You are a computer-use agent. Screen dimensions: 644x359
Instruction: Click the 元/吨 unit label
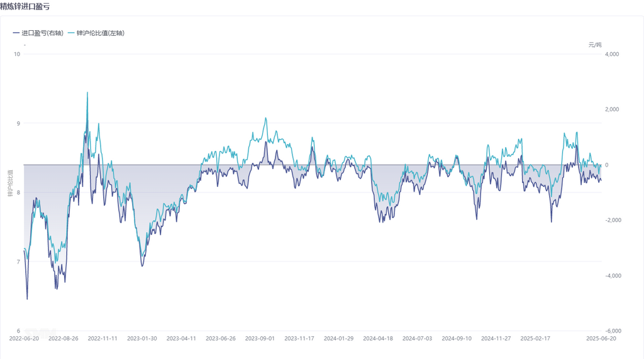pos(595,45)
